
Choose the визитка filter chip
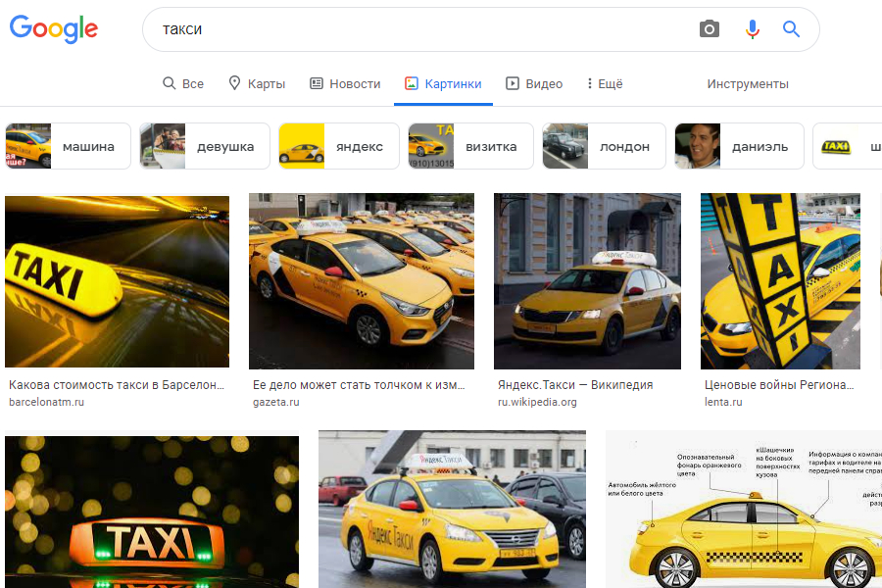[x=470, y=146]
